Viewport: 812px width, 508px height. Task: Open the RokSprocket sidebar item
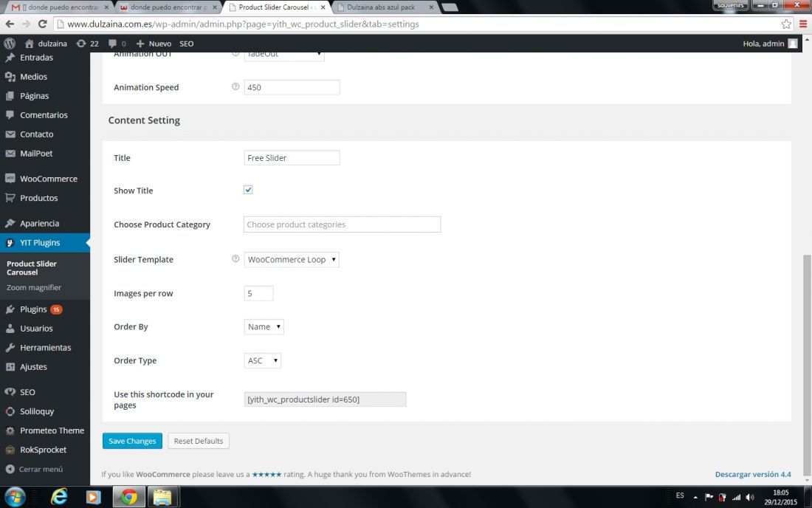tap(45, 450)
